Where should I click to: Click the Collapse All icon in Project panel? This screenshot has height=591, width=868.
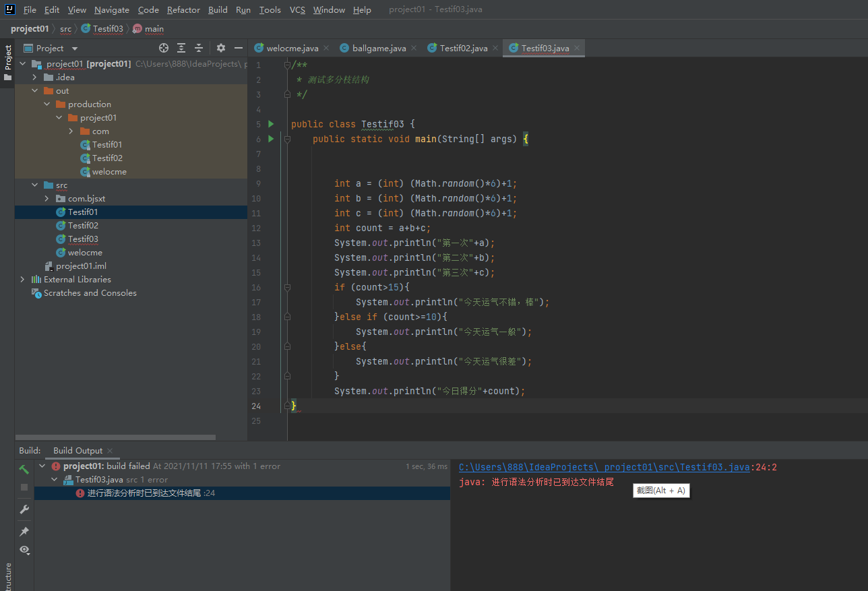tap(199, 48)
